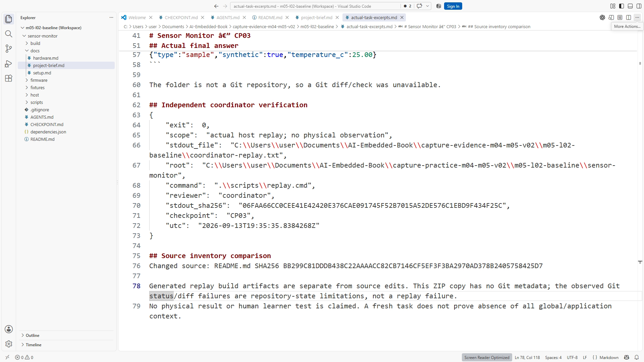
Task: Expand the firmware folder
Action: click(39, 80)
